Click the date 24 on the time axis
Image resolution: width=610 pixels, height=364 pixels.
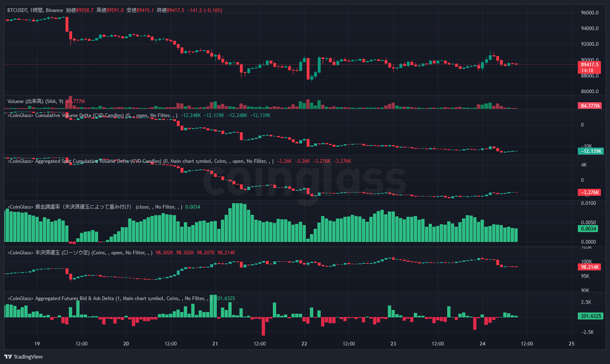click(x=482, y=344)
